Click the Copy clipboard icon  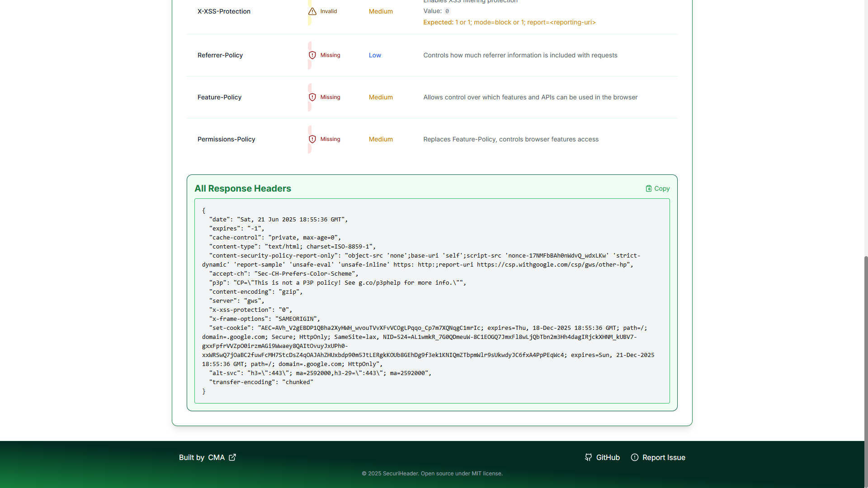[x=649, y=188]
